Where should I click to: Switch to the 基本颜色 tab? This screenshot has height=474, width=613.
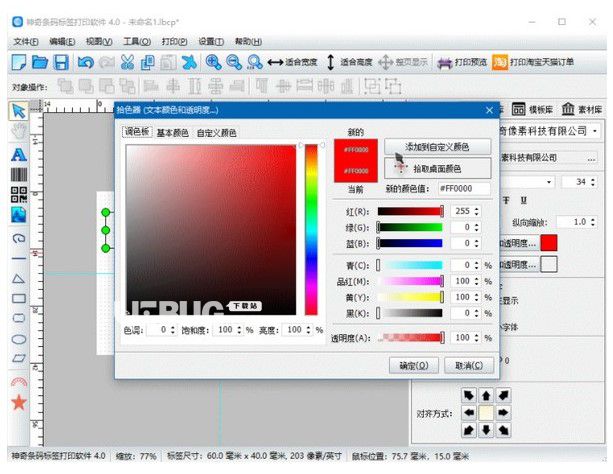click(172, 133)
